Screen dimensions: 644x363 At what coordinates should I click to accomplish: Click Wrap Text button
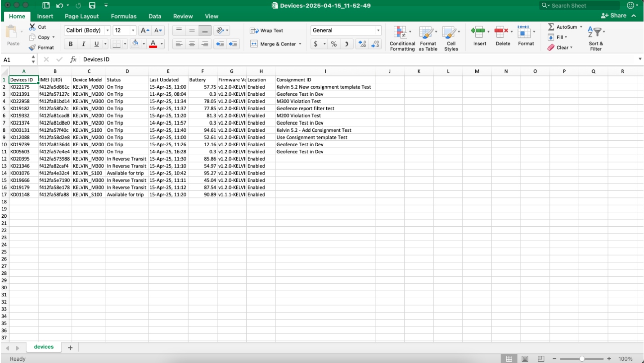(266, 31)
